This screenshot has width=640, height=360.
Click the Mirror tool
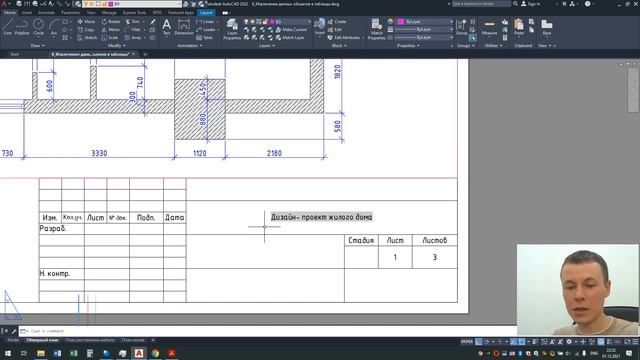(111, 29)
